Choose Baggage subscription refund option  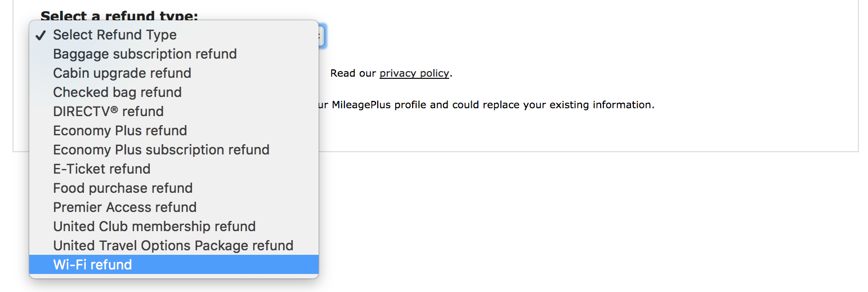coord(145,54)
